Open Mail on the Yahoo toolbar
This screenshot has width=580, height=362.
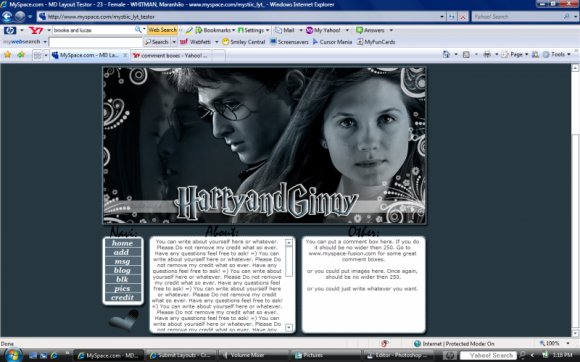[x=285, y=30]
